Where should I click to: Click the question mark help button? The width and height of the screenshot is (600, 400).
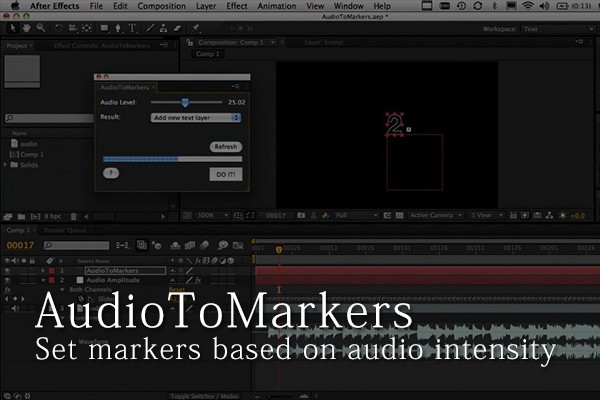(x=111, y=173)
